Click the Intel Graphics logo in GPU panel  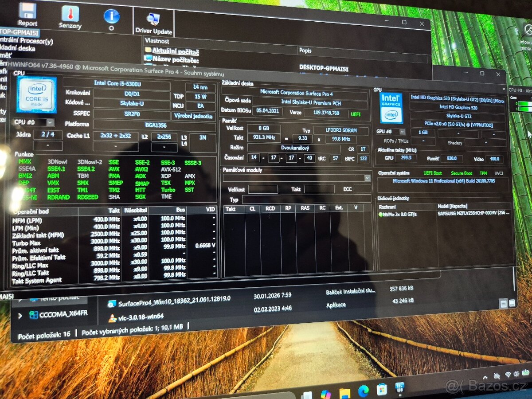point(391,108)
